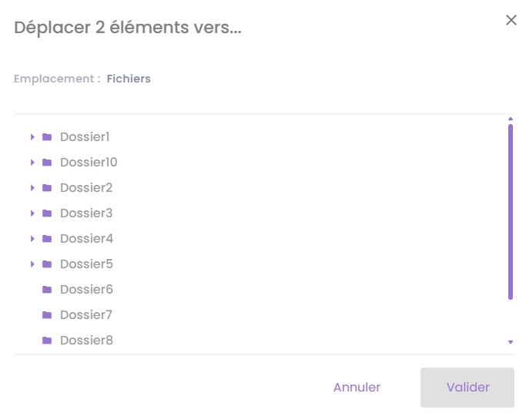Viewport: 526px width, 420px height.
Task: Go to Fichiers in the location breadcrumb
Action: pyautogui.click(x=129, y=79)
